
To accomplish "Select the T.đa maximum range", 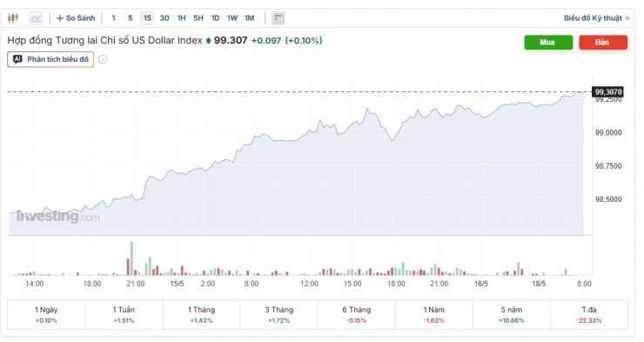I will 589,314.
